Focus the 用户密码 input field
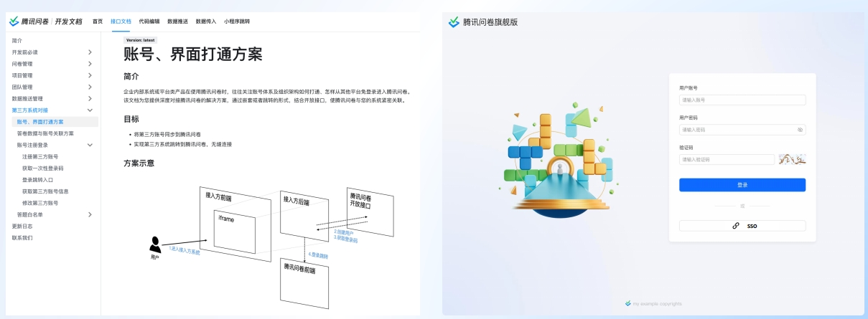 (742, 130)
